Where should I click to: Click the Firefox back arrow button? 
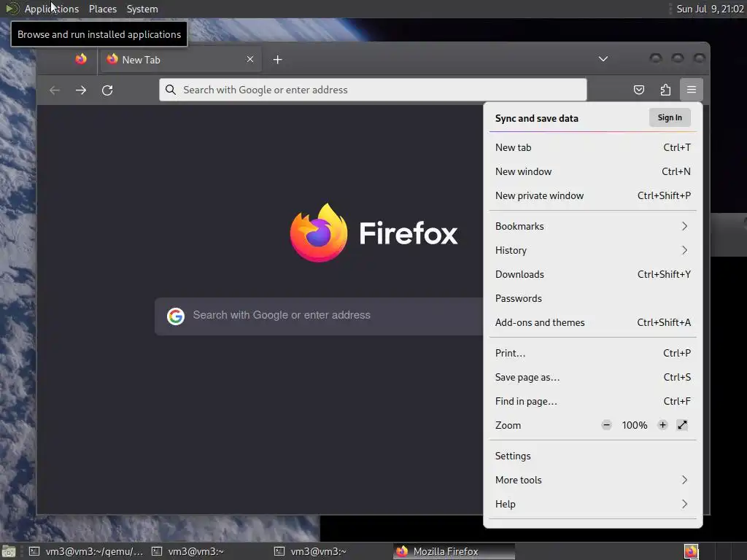[55, 90]
